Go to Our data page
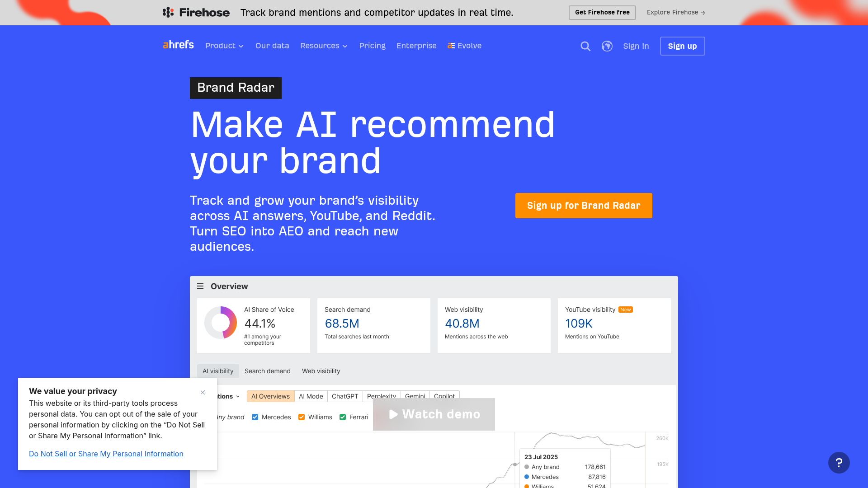868x488 pixels. tap(272, 46)
